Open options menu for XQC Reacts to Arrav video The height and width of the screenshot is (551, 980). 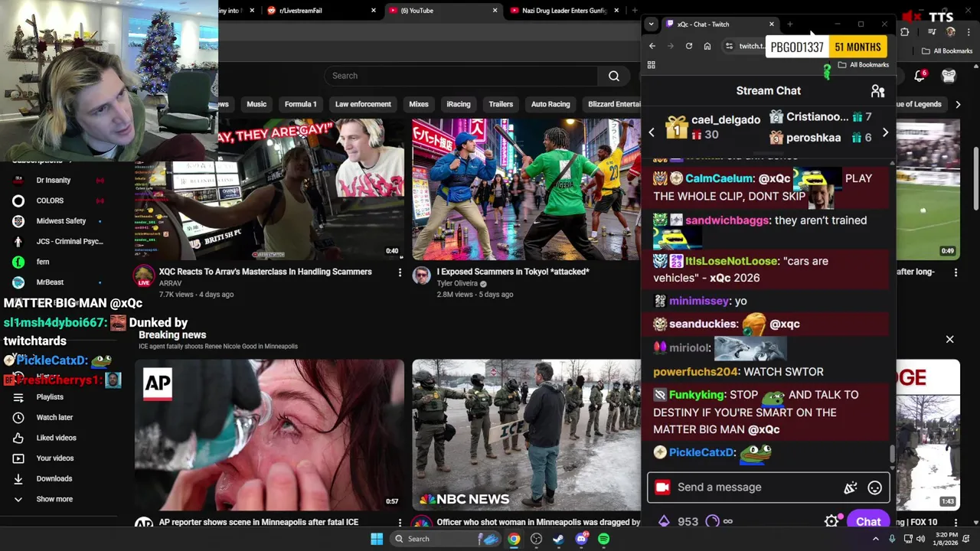[400, 272]
